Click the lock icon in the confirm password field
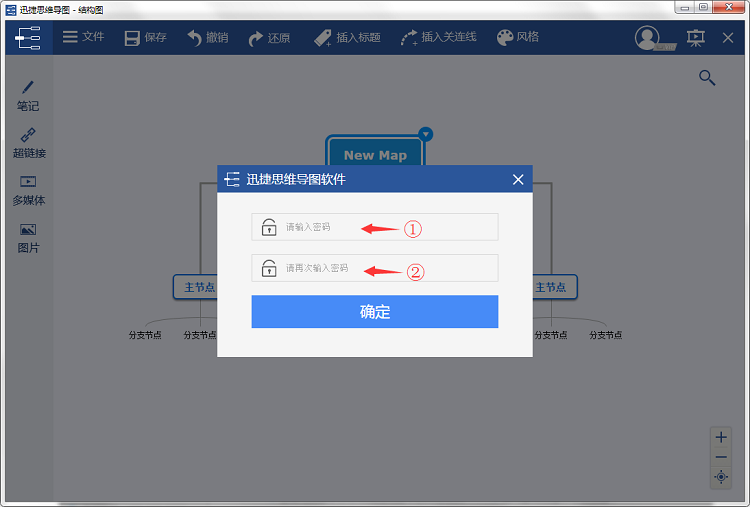 click(269, 268)
